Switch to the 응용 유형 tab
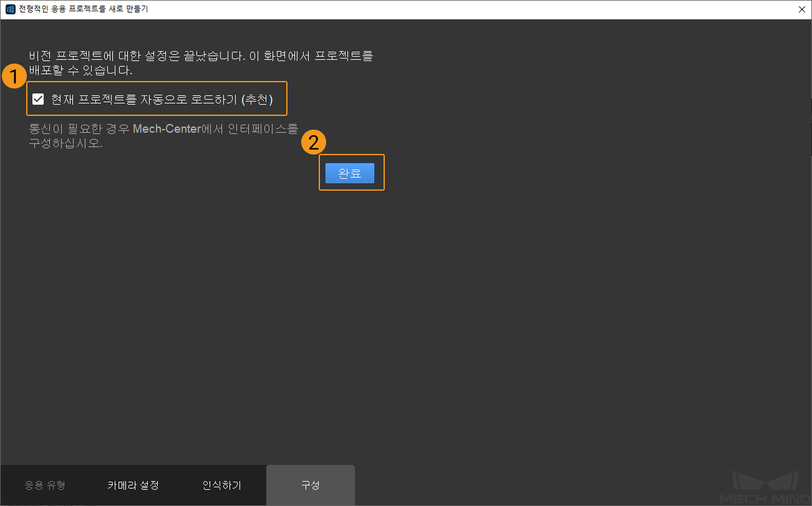The height and width of the screenshot is (506, 812). click(44, 485)
